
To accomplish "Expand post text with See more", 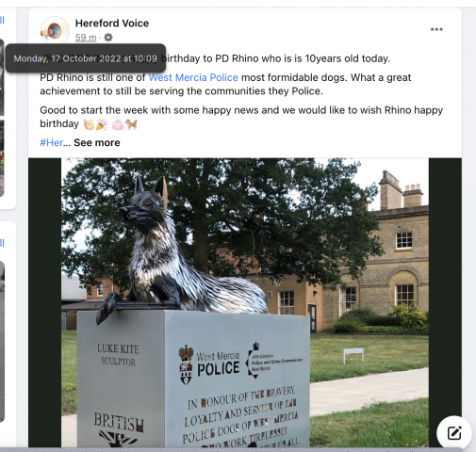I will click(97, 142).
